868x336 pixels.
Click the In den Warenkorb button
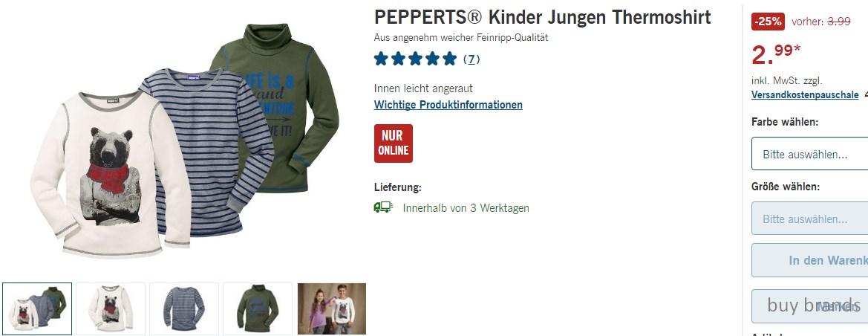tap(810, 260)
